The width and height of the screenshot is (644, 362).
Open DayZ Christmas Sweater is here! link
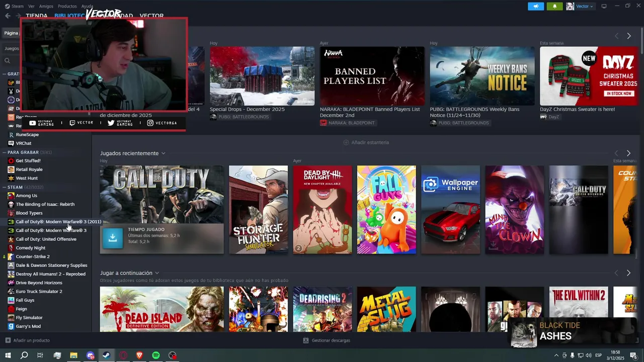pyautogui.click(x=577, y=109)
